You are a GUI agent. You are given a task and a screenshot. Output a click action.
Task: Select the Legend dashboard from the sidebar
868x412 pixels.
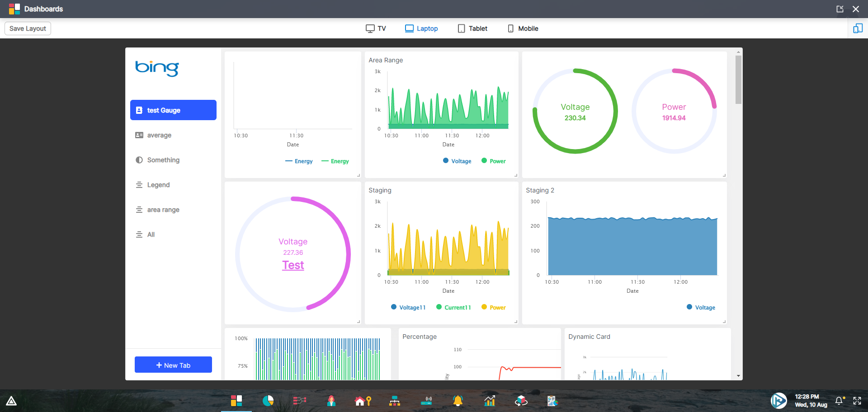(x=158, y=185)
